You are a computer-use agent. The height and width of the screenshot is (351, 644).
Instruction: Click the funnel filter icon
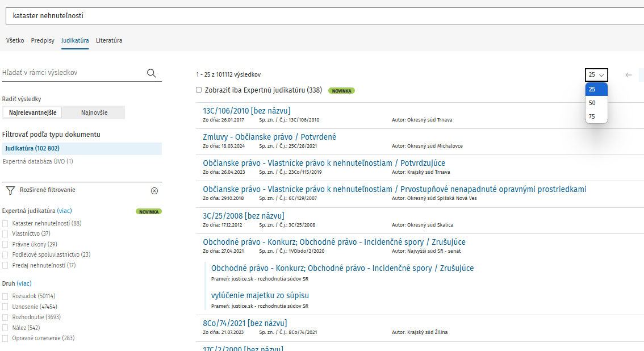coord(10,190)
